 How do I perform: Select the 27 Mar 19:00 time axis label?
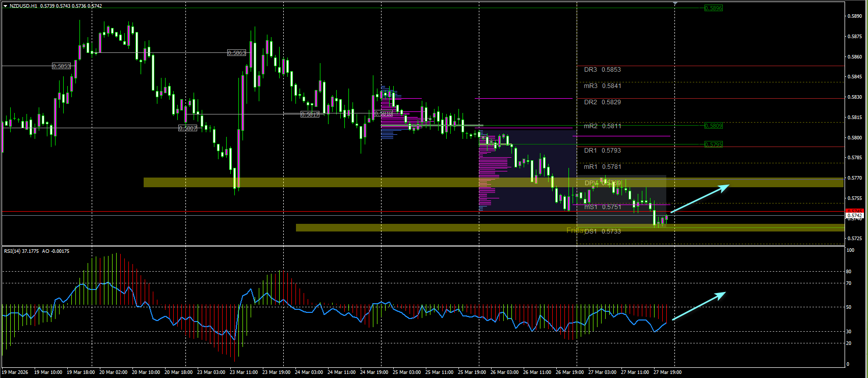tap(667, 372)
